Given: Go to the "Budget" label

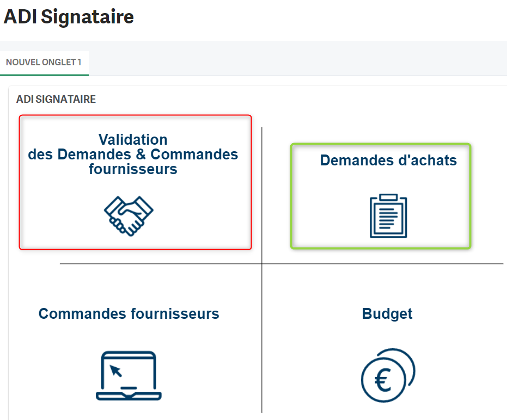Looking at the screenshot, I should tap(387, 314).
